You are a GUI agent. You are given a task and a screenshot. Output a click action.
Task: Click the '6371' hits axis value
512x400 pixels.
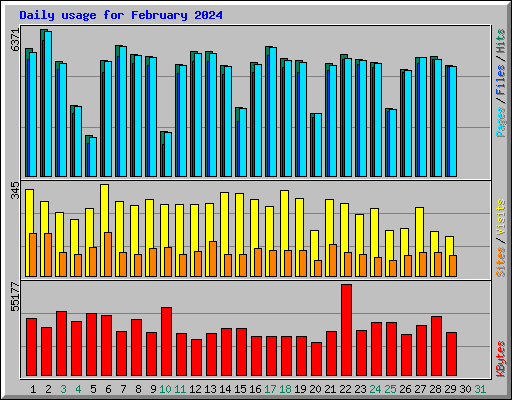(15, 40)
